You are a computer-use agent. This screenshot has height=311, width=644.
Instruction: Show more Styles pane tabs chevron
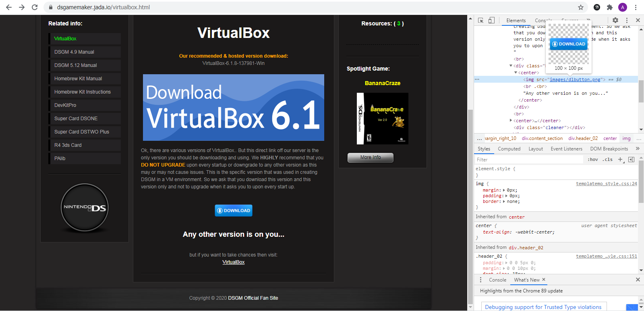click(638, 148)
